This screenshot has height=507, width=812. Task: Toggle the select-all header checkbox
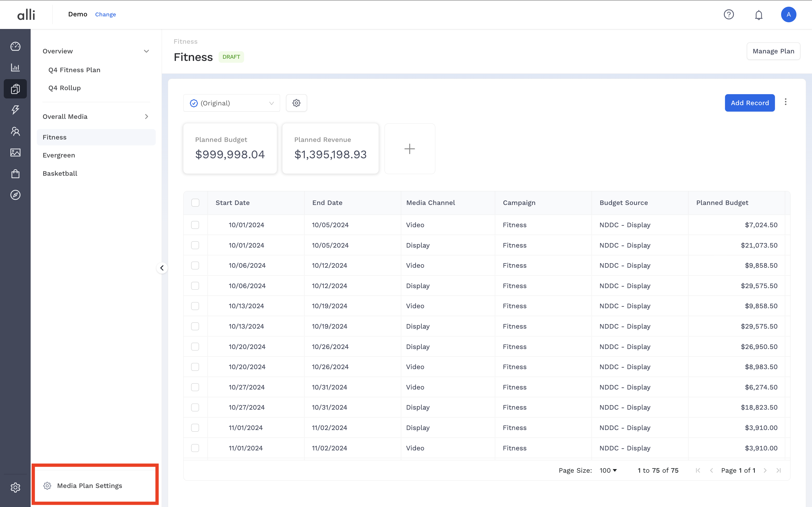pos(195,203)
